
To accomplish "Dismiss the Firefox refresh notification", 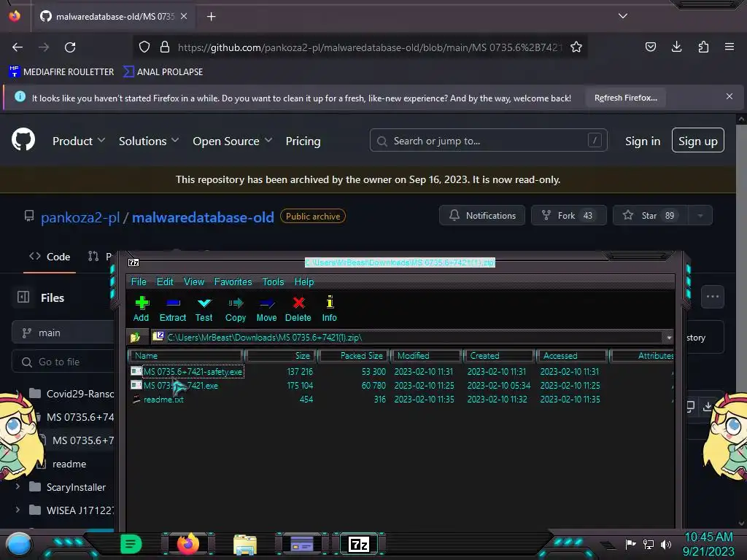I will click(729, 97).
